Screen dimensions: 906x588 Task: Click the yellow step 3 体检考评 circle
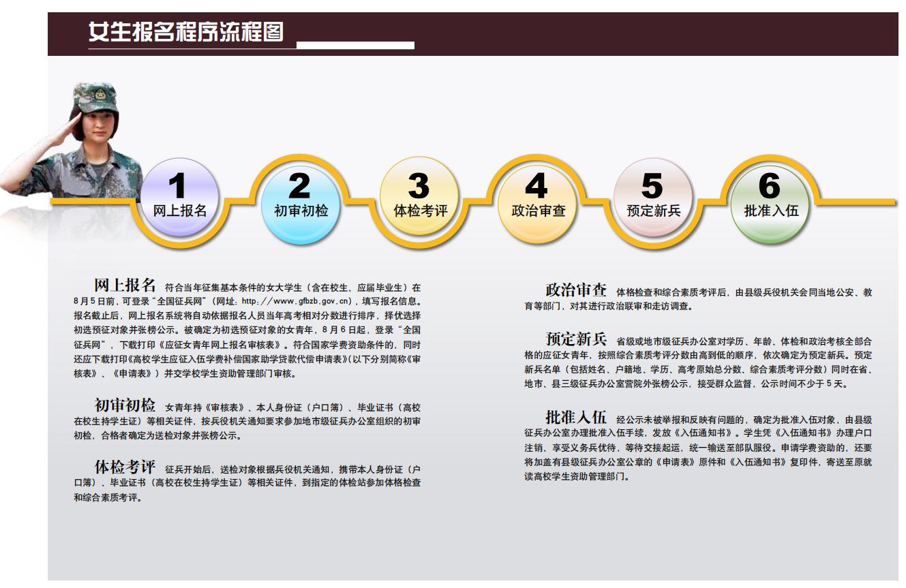tap(419, 198)
